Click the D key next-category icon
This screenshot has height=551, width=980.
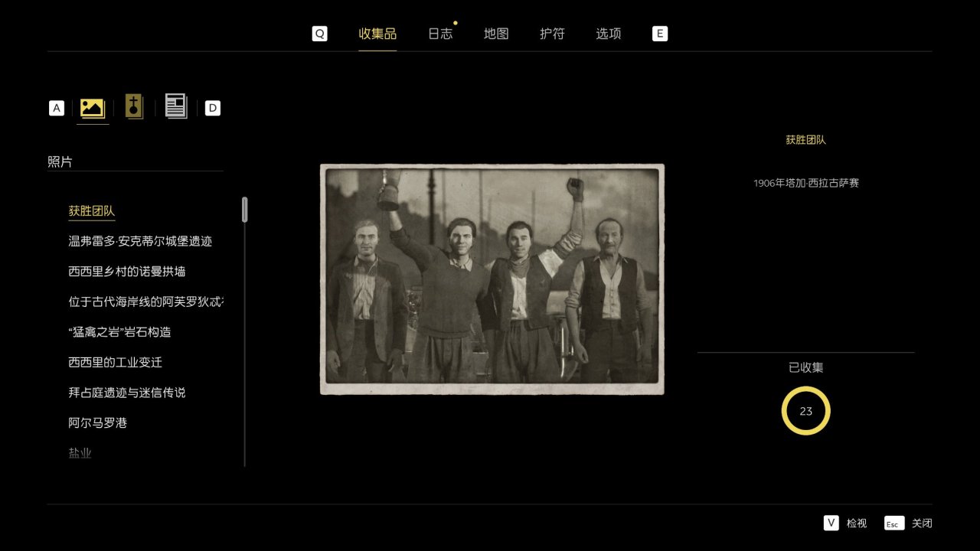coord(213,108)
